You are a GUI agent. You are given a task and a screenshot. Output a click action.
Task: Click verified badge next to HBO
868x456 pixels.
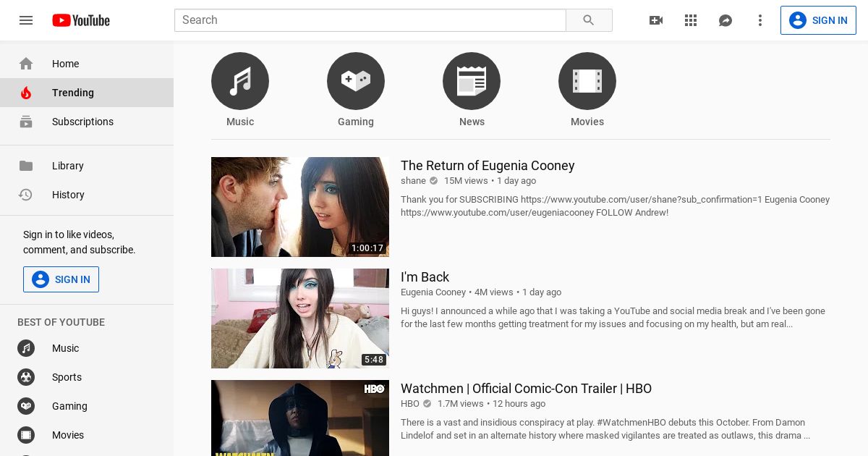point(427,404)
